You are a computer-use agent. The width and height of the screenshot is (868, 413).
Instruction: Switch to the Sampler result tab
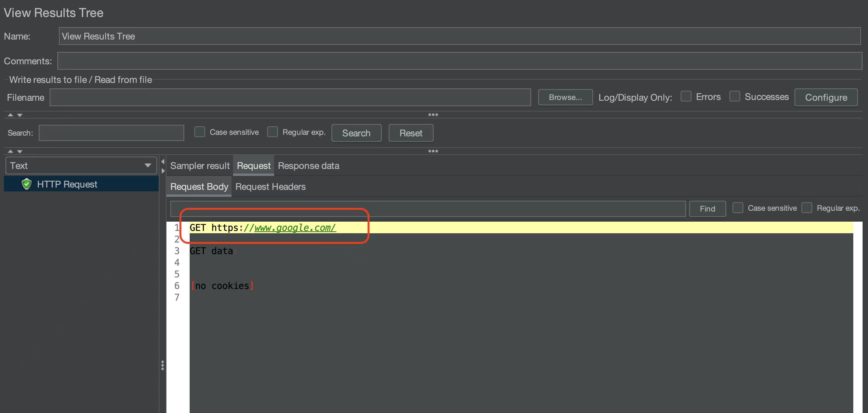200,166
